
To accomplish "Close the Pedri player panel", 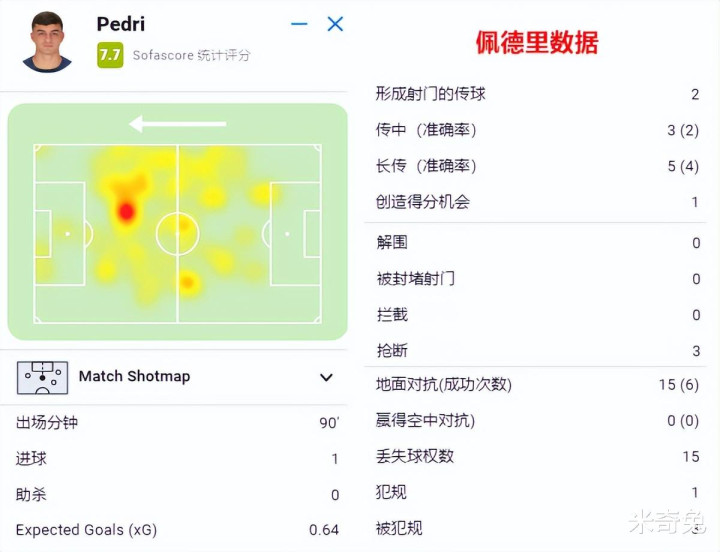I will pos(335,24).
